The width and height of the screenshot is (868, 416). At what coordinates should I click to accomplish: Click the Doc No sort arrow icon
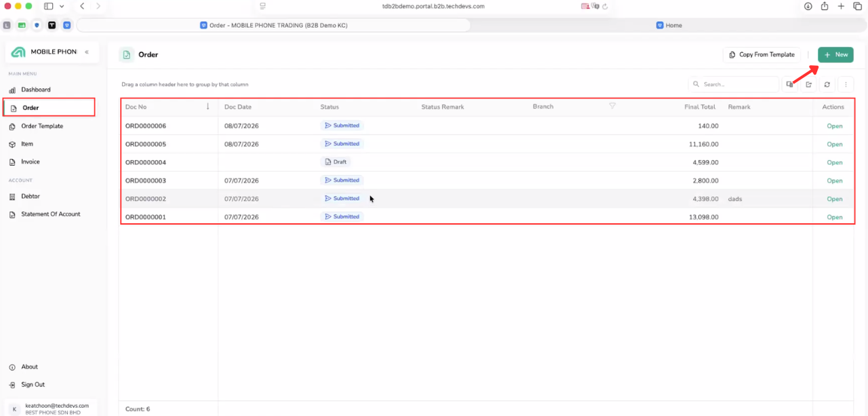[x=208, y=107]
